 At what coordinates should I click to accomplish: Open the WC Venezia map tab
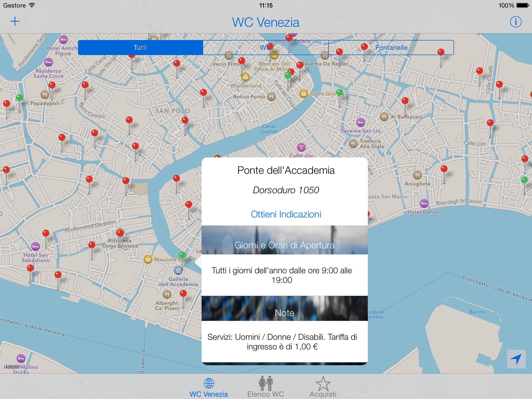pos(209,387)
